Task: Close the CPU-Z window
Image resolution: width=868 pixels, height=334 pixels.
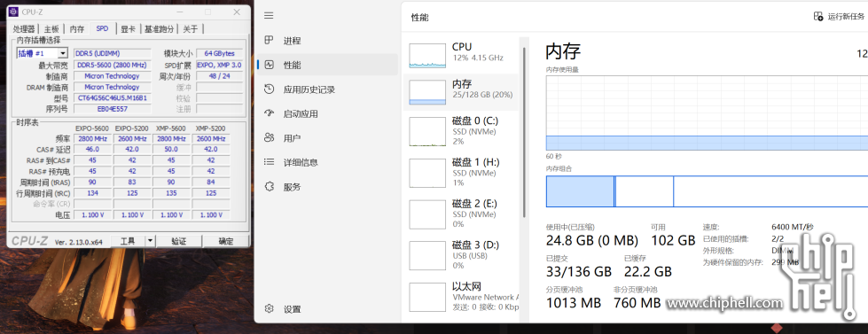Action: 237,12
